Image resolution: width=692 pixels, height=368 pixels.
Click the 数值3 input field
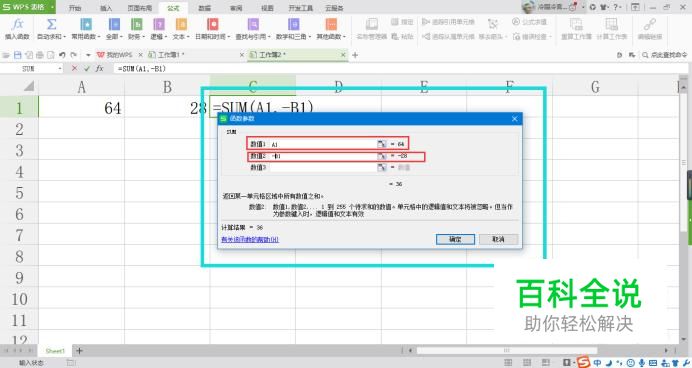tap(323, 168)
